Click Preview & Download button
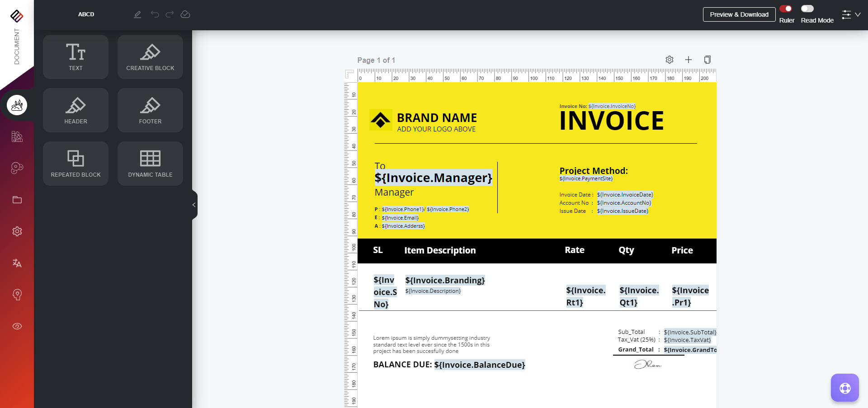 coord(739,14)
